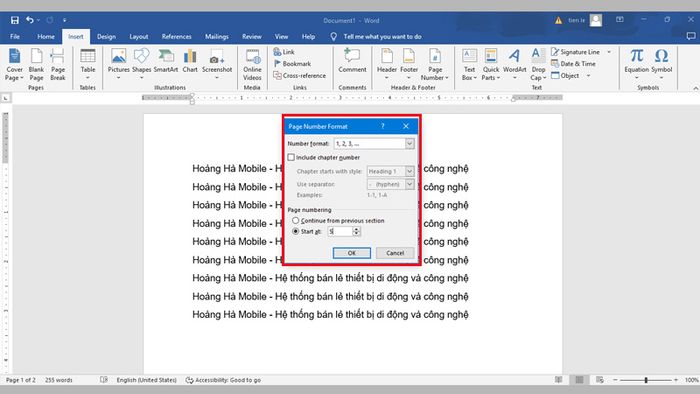700x394 pixels.
Task: Add a new Comment
Action: (352, 61)
